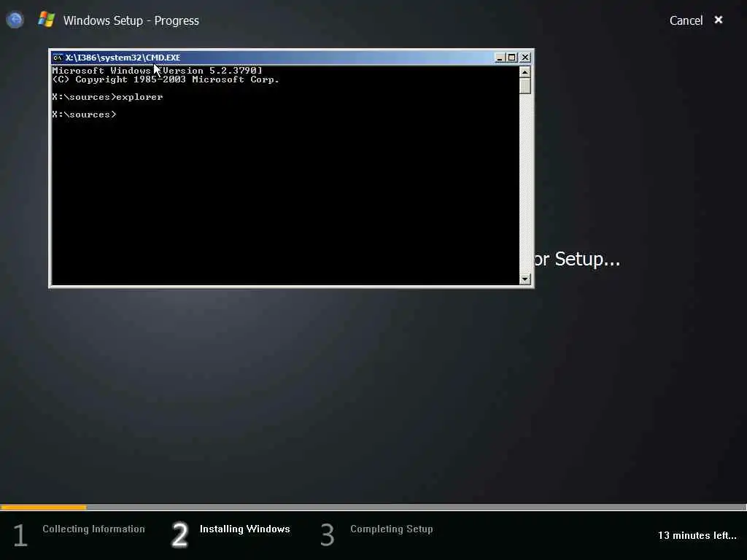Select step 3 Completing Setup
The width and height of the screenshot is (747, 560).
point(377,534)
